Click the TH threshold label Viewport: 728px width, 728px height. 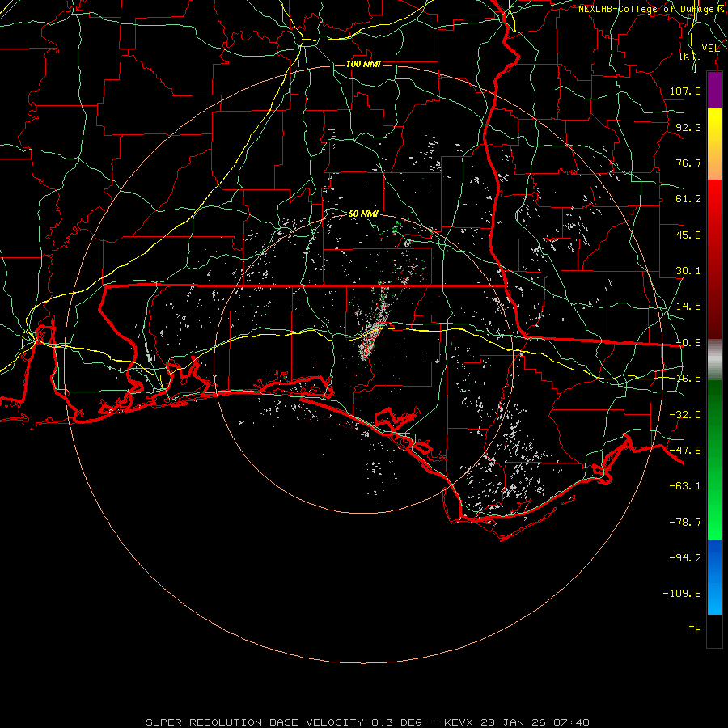[x=695, y=630]
